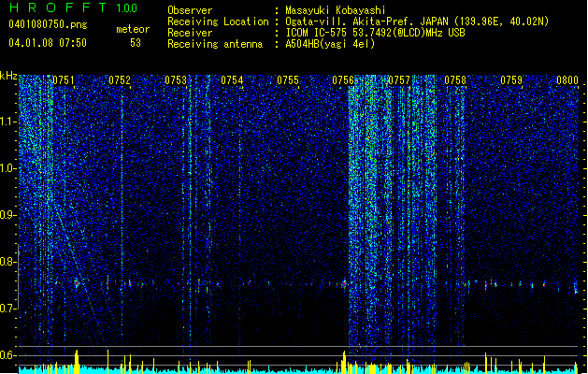Click the 0759 time marker

click(511, 80)
